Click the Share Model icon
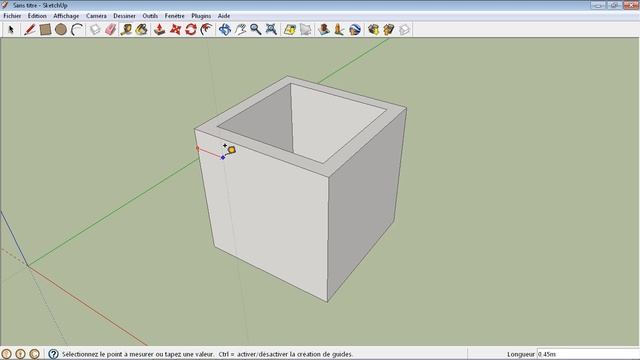The width and height of the screenshot is (640, 360). (x=389, y=29)
